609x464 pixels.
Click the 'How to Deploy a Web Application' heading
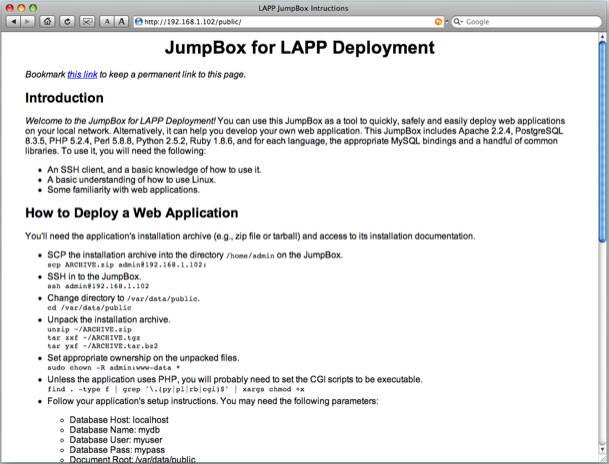point(132,213)
